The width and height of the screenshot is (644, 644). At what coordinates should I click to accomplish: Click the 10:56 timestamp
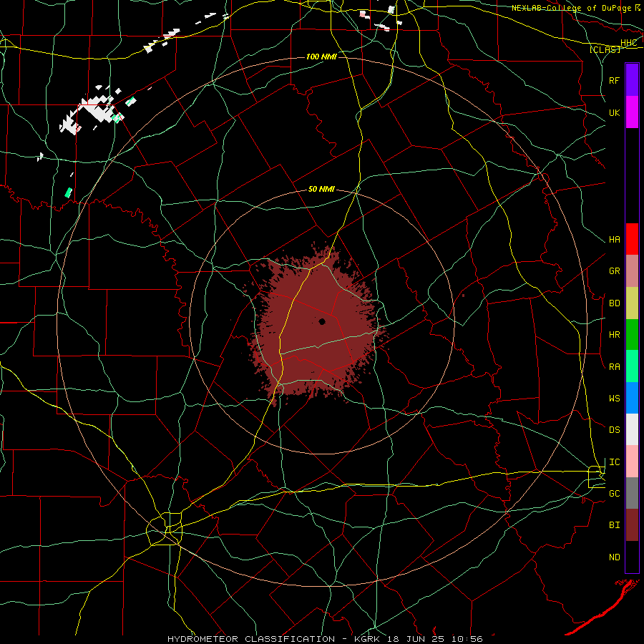coord(467,639)
